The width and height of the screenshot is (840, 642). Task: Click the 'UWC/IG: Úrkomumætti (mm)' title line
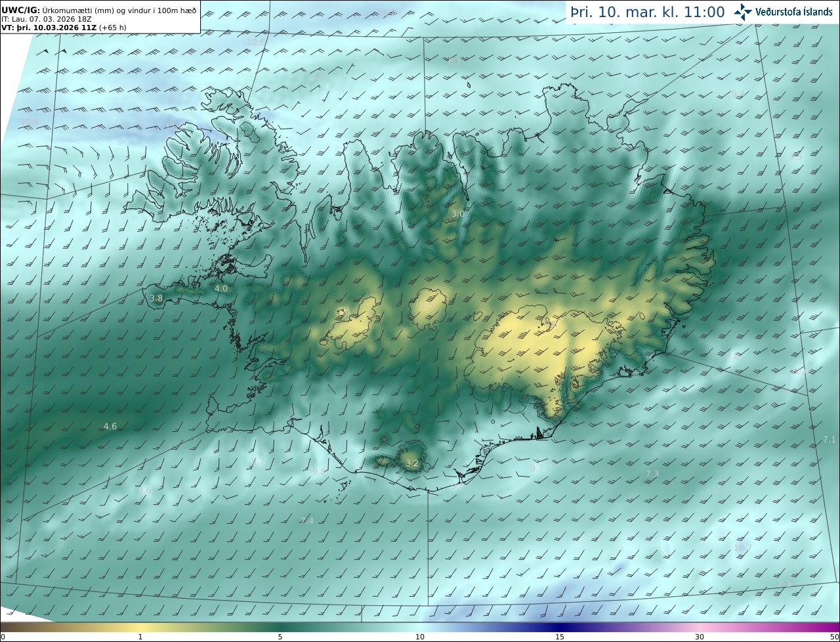coord(98,10)
